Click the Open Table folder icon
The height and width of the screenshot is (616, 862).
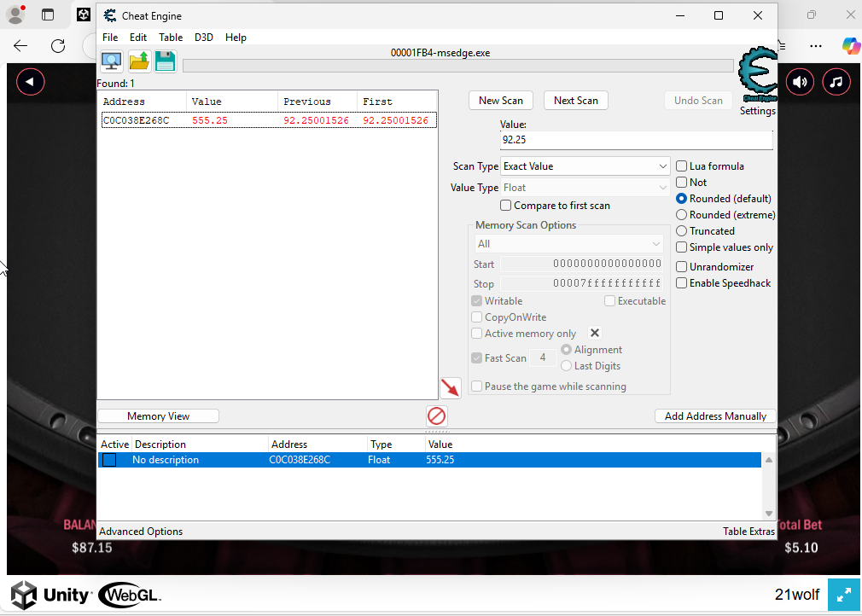[139, 61]
